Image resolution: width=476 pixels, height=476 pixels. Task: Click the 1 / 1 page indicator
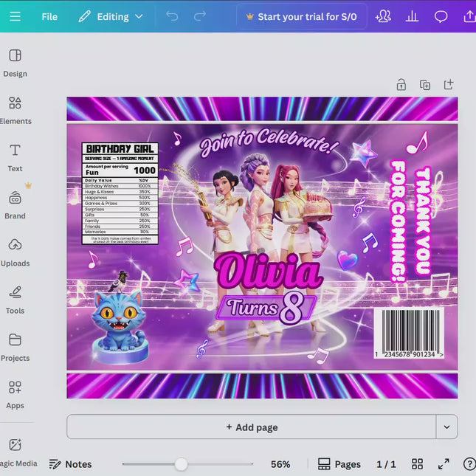point(386,464)
